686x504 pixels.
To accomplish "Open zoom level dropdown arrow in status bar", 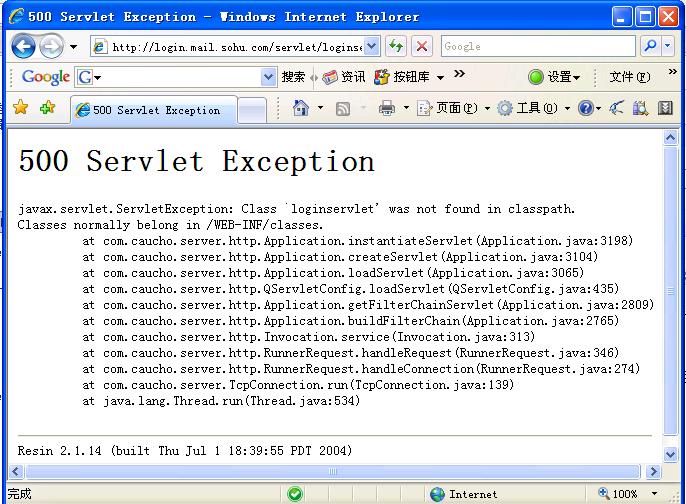I will tap(654, 494).
